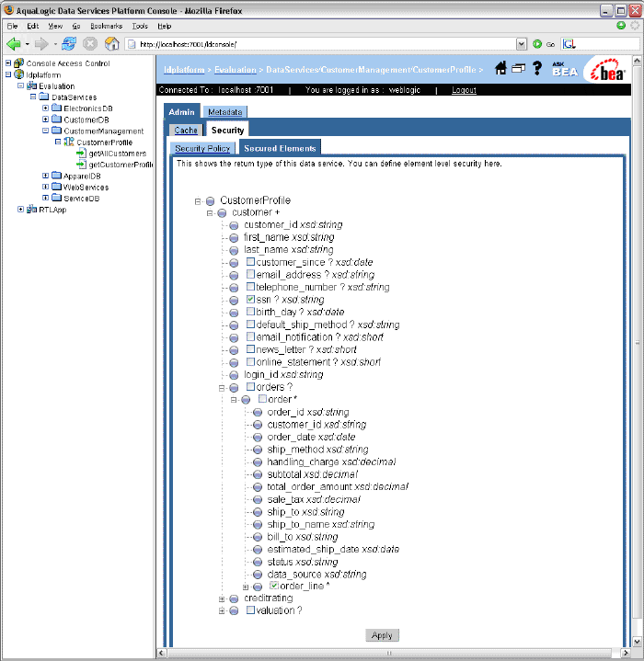
Task: Check the order * checkbox
Action: pyautogui.click(x=262, y=398)
